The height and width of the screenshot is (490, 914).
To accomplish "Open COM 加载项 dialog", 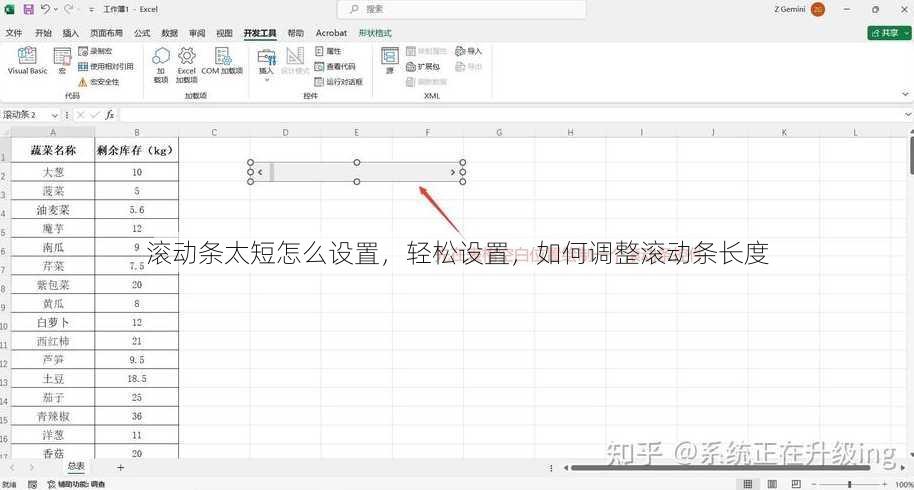I will (x=222, y=61).
